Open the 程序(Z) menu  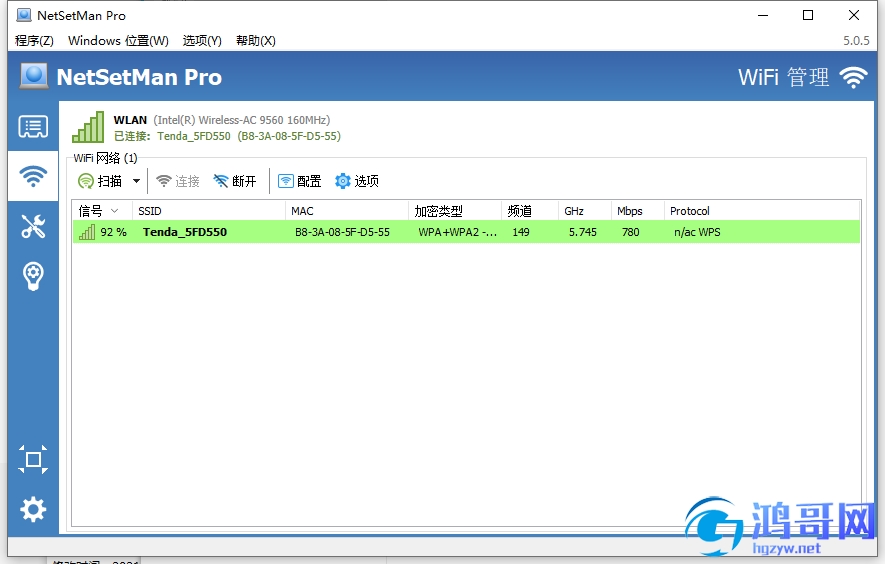[34, 41]
